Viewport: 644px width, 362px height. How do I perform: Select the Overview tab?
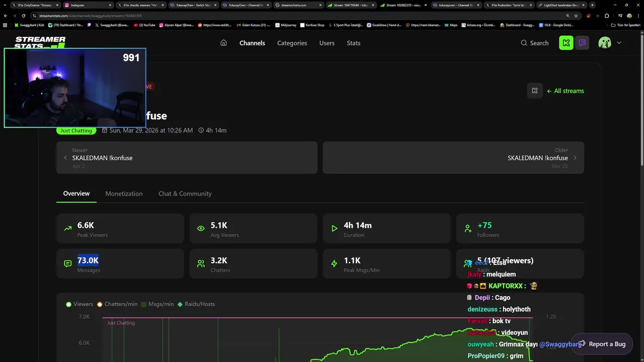[76, 194]
